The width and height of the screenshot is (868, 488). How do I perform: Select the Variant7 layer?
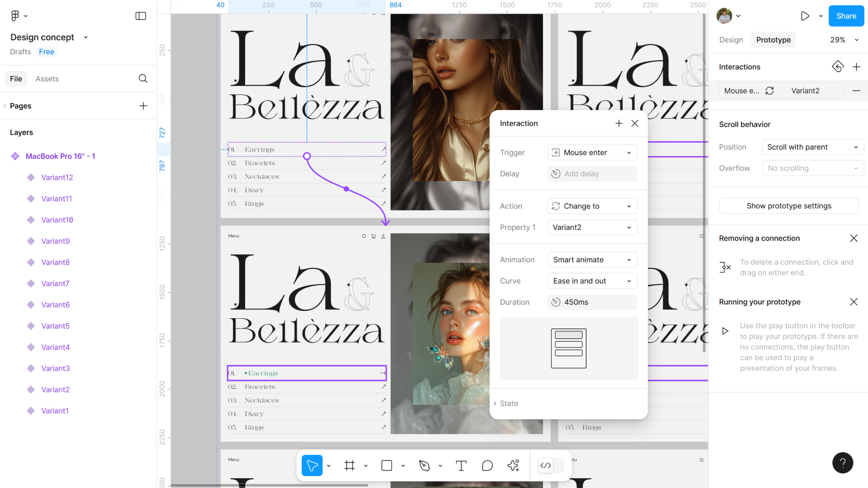click(55, 284)
